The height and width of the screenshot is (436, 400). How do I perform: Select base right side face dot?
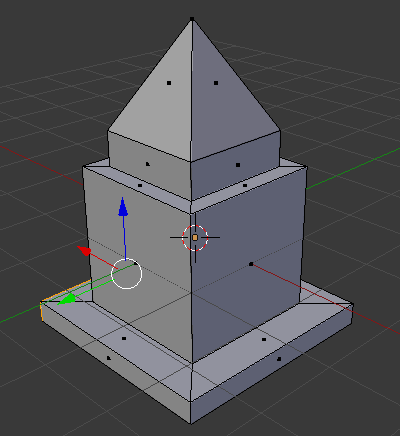click(279, 359)
